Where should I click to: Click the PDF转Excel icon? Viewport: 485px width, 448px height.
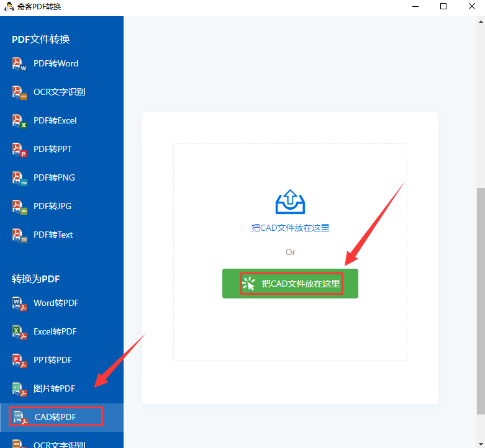[x=19, y=121]
